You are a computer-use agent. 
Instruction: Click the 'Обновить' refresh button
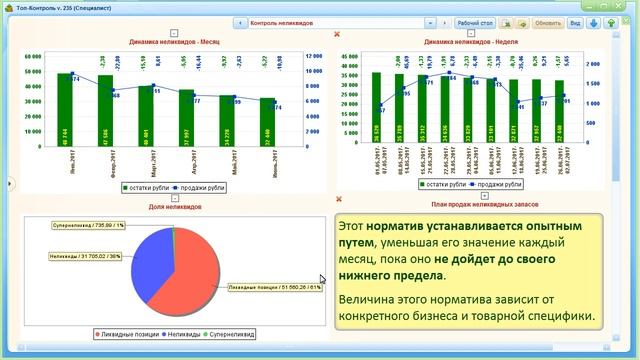(548, 23)
